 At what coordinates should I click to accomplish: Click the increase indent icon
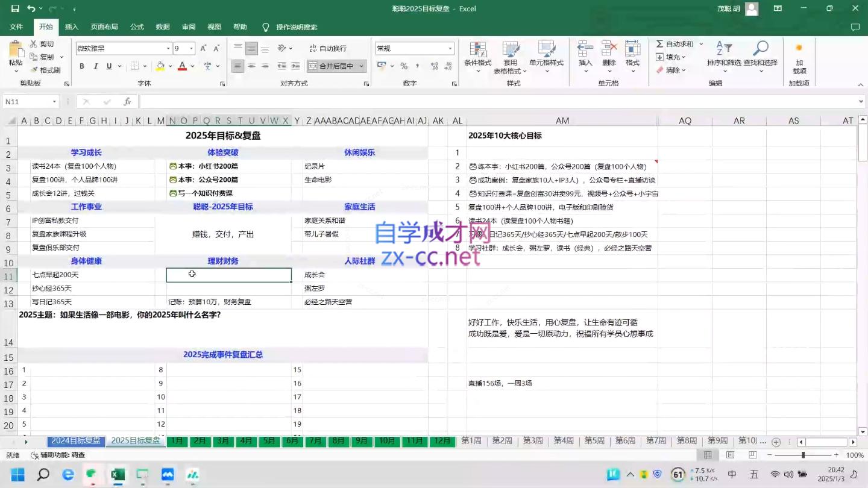(x=295, y=66)
